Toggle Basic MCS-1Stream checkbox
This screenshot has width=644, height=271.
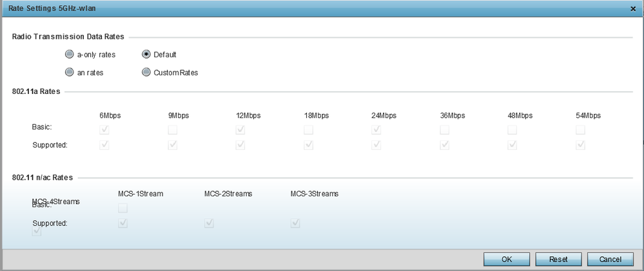coord(122,209)
